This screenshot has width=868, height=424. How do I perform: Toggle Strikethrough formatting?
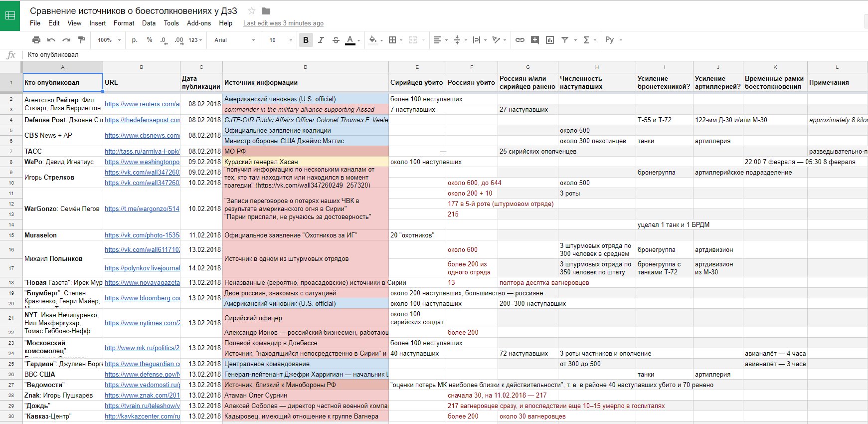tap(336, 40)
